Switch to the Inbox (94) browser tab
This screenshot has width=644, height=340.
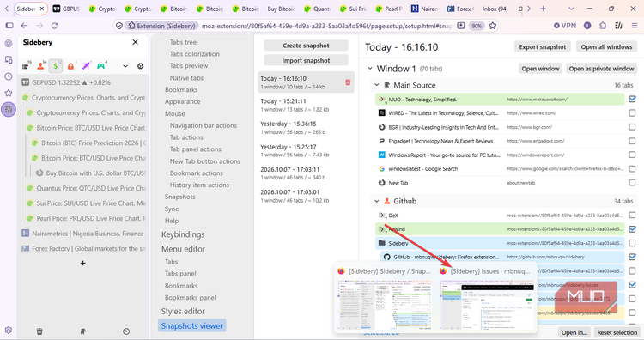[x=495, y=9]
